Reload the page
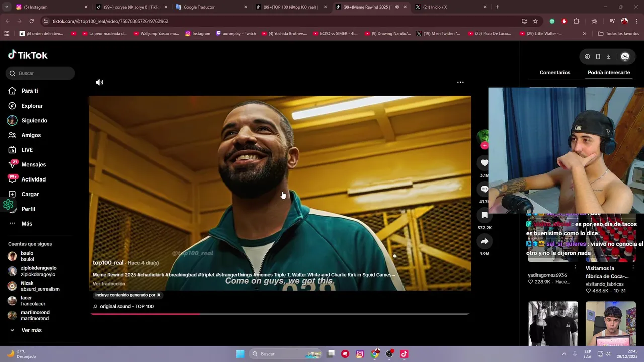The height and width of the screenshot is (362, 644). tap(31, 21)
